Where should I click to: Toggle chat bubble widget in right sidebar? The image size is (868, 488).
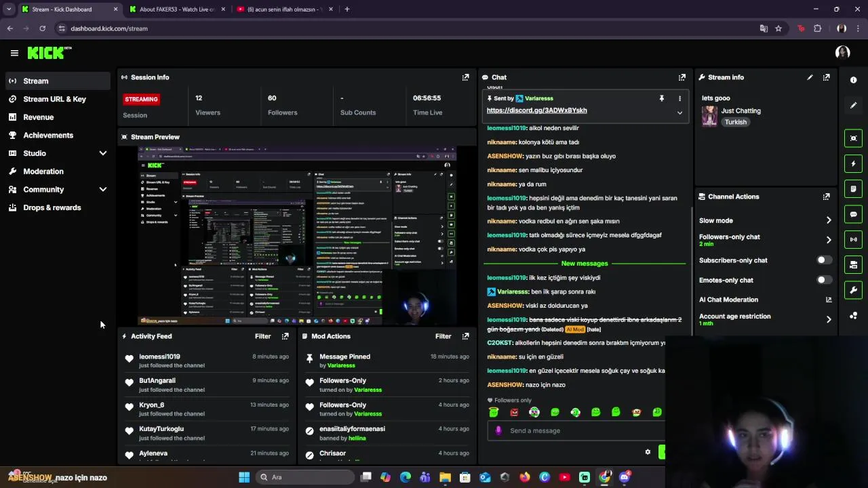point(853,214)
